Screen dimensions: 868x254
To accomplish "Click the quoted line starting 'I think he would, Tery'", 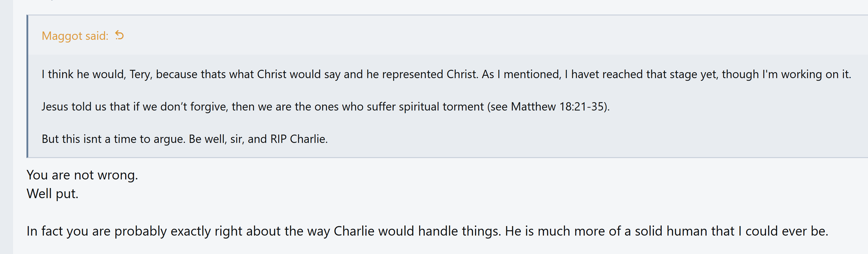I will coord(446,74).
